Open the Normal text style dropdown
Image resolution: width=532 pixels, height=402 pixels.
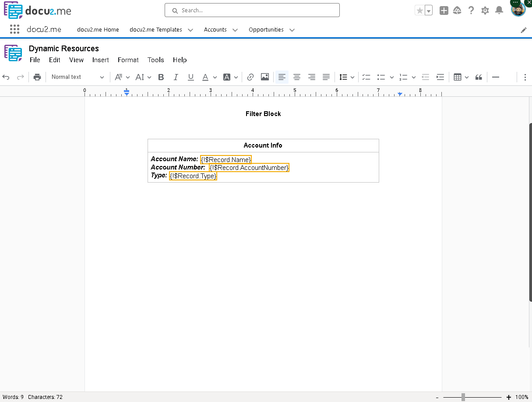78,77
